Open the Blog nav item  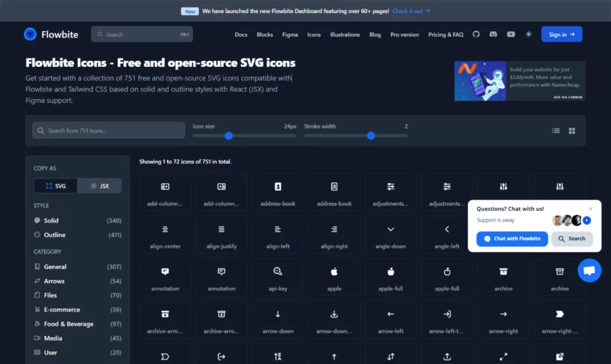click(x=375, y=35)
